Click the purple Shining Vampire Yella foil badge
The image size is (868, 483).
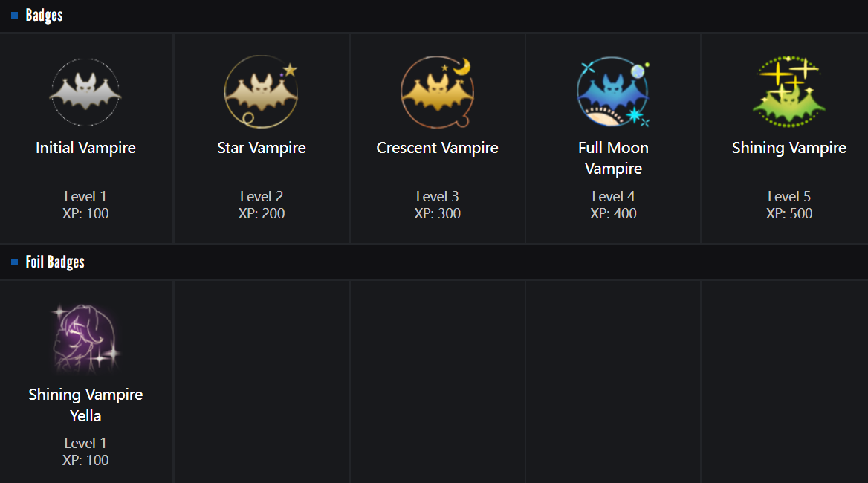click(85, 339)
